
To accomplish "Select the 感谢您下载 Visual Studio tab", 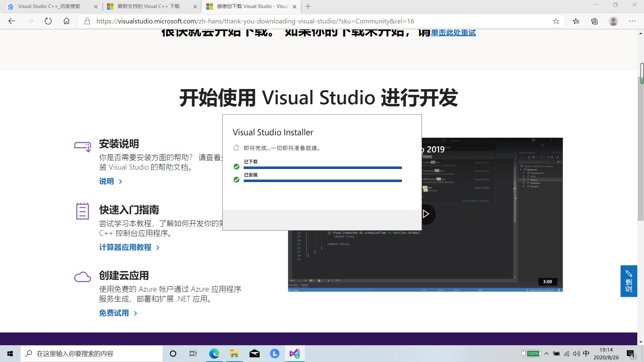I will tap(247, 6).
